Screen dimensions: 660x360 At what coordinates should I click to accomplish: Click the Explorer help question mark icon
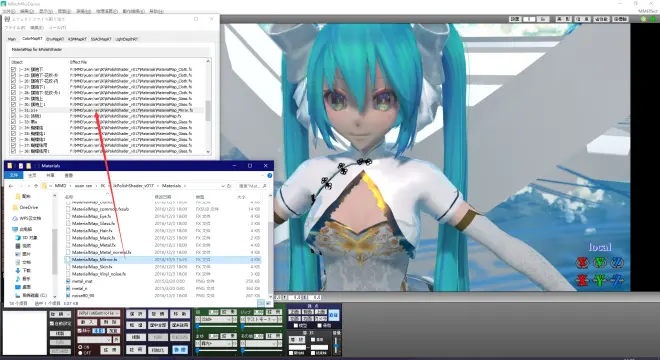(x=269, y=175)
